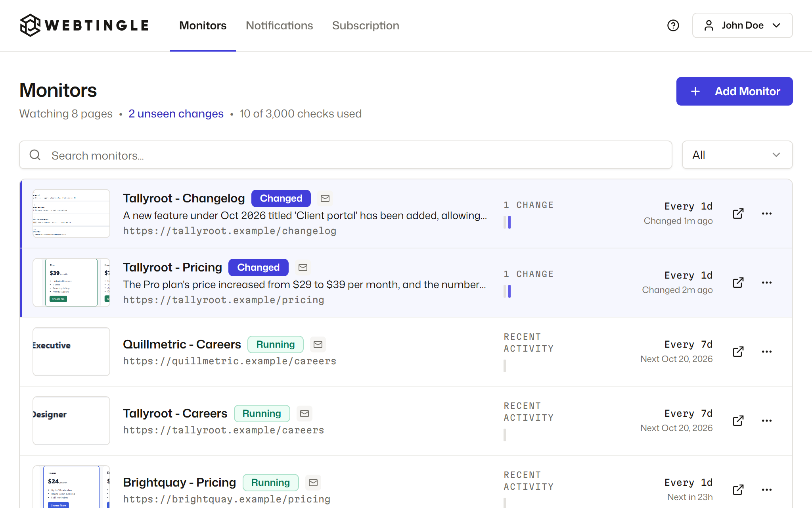Click email icon beside Quillmetric - Careers
The width and height of the screenshot is (812, 508).
point(318,344)
